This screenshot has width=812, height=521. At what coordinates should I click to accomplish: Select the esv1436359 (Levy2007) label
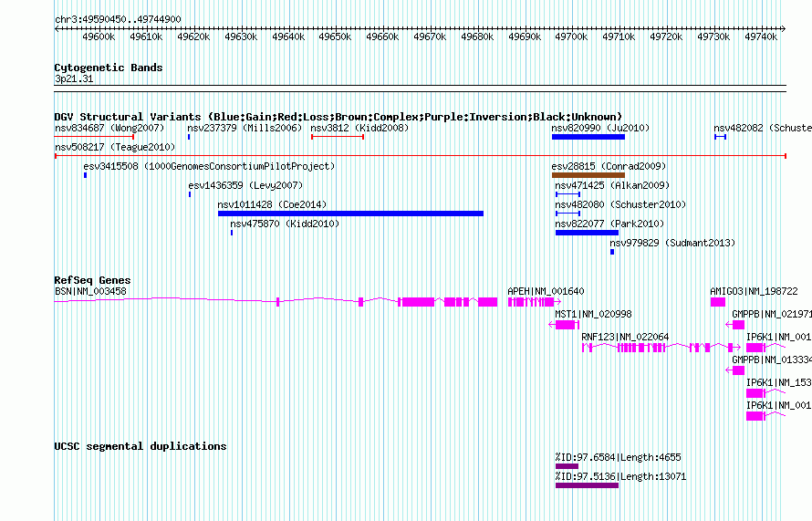pyautogui.click(x=245, y=185)
